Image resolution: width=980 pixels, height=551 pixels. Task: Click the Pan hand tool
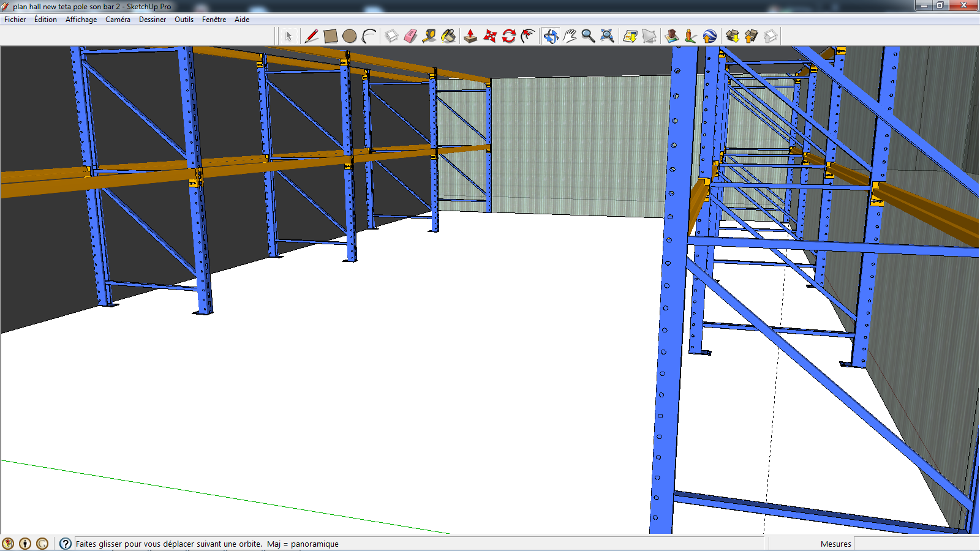[x=570, y=36]
